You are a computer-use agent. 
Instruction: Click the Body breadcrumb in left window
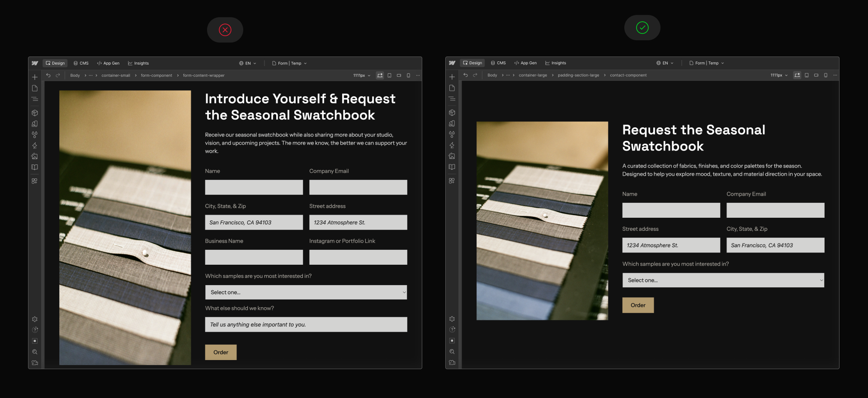click(75, 75)
